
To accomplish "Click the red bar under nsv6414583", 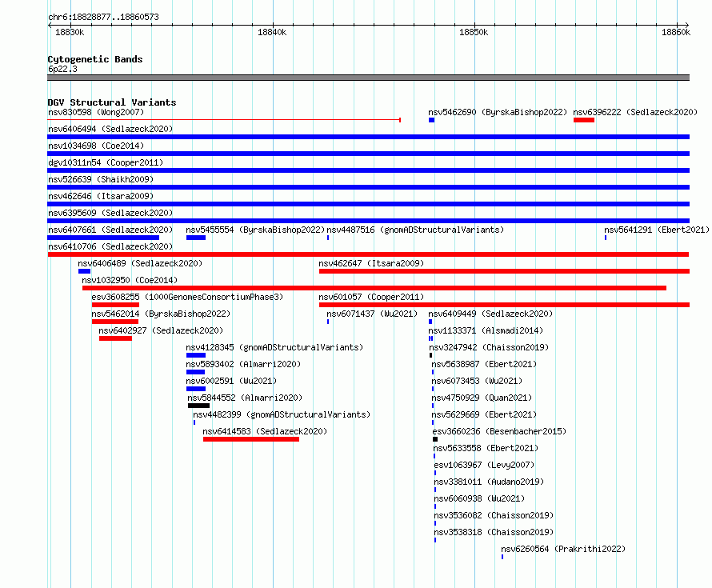I will [x=251, y=439].
